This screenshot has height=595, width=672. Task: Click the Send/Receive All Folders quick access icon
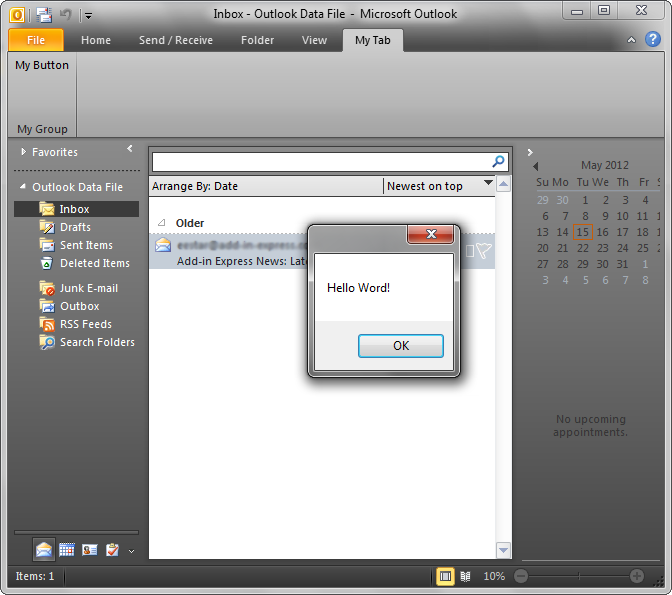coord(44,15)
